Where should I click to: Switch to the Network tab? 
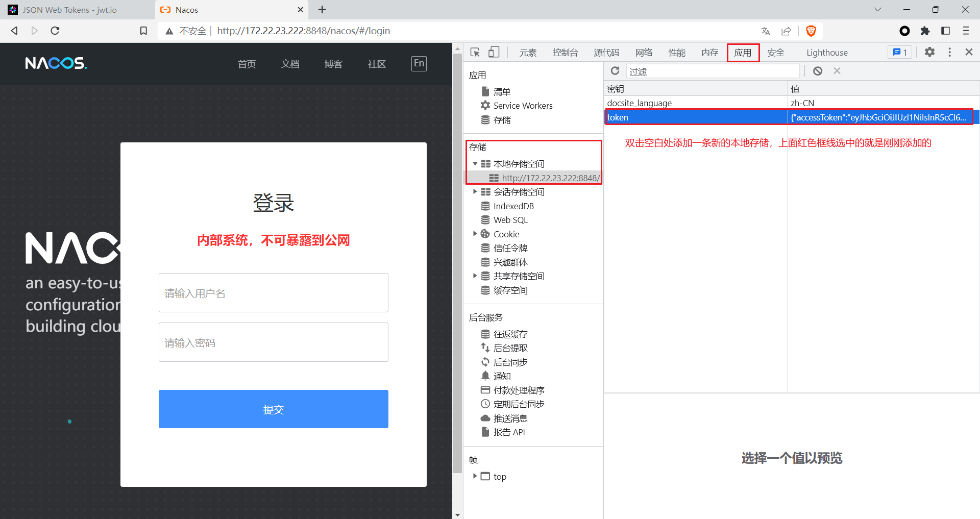(644, 53)
